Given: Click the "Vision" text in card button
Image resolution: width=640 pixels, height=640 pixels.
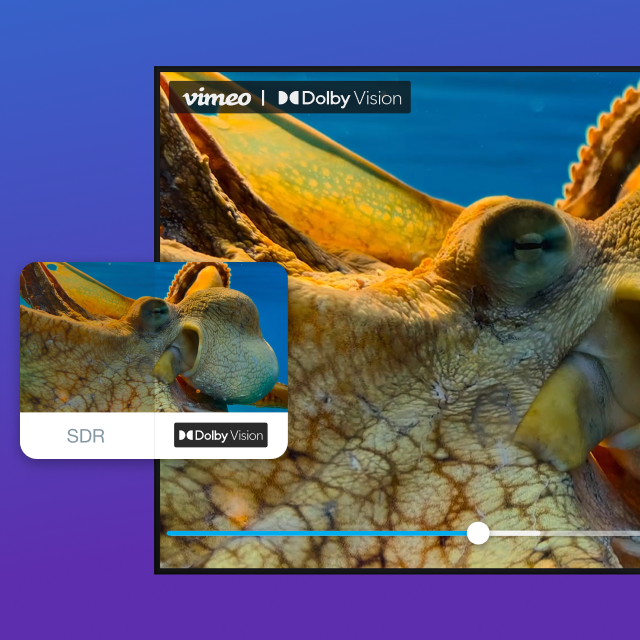Looking at the screenshot, I should coord(246,436).
